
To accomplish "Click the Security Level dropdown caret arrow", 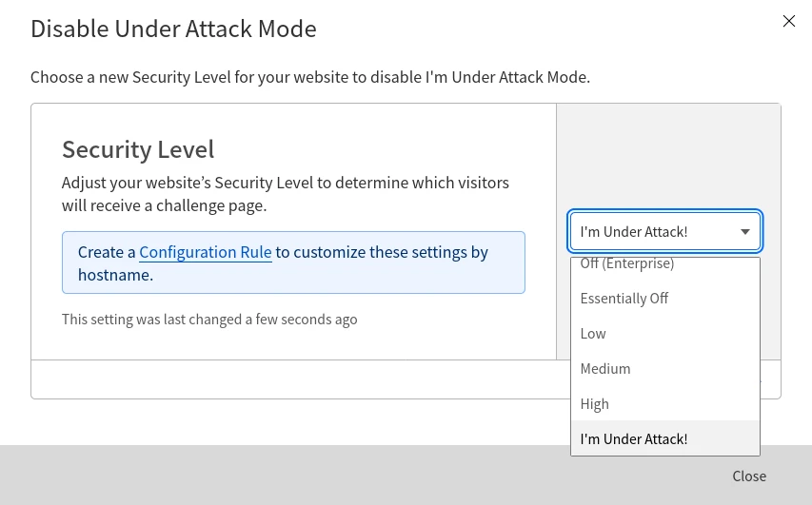I will click(x=745, y=232).
